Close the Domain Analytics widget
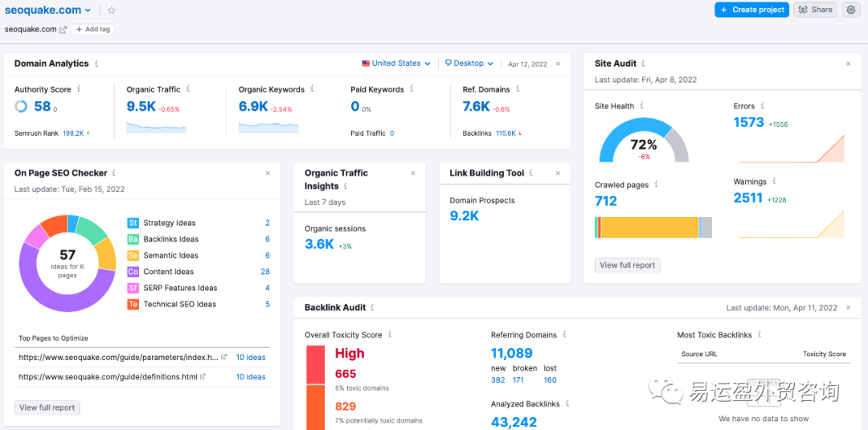This screenshot has width=868, height=430. (x=559, y=63)
